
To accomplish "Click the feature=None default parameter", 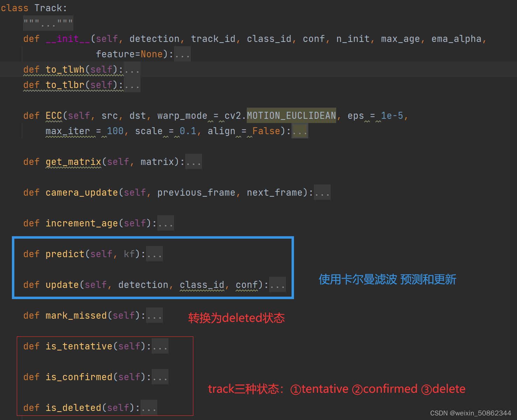I will pos(129,54).
